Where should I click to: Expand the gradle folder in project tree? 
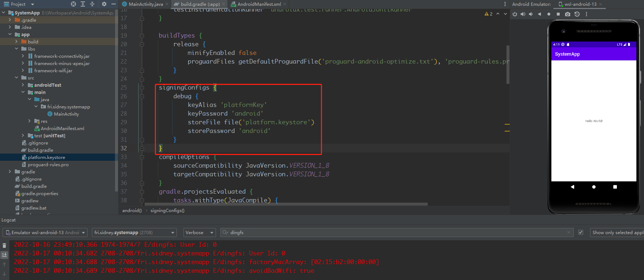click(10, 172)
